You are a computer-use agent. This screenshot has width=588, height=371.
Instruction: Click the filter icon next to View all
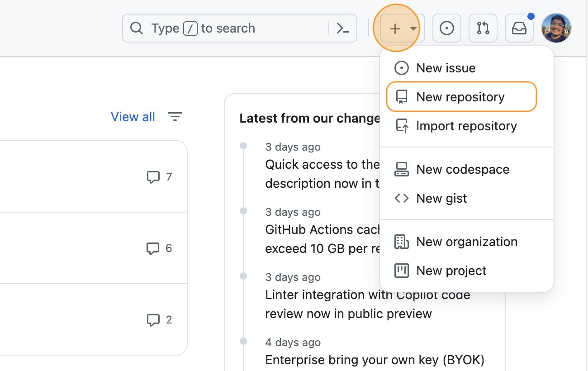tap(175, 117)
